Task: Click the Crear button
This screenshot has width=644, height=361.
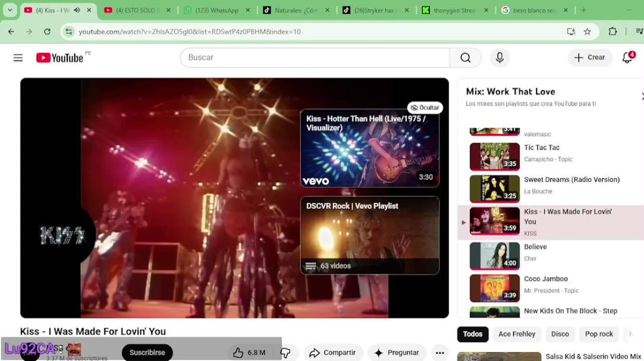Action: tap(590, 58)
